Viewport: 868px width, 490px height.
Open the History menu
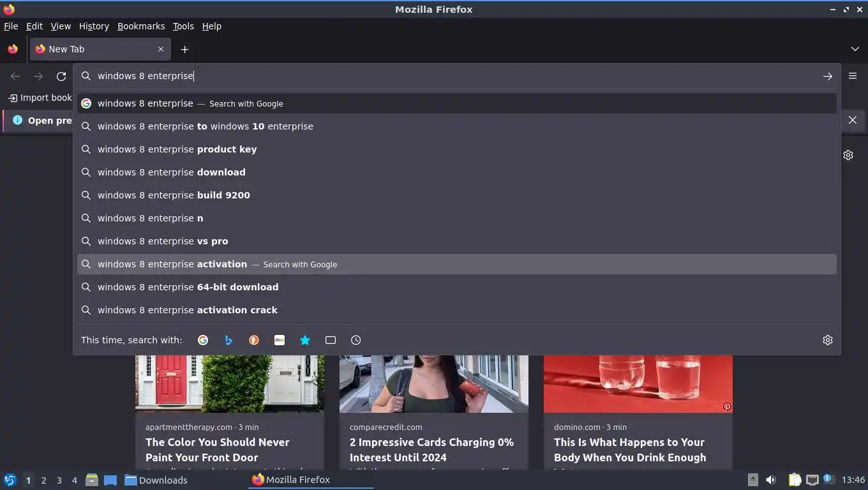point(94,26)
